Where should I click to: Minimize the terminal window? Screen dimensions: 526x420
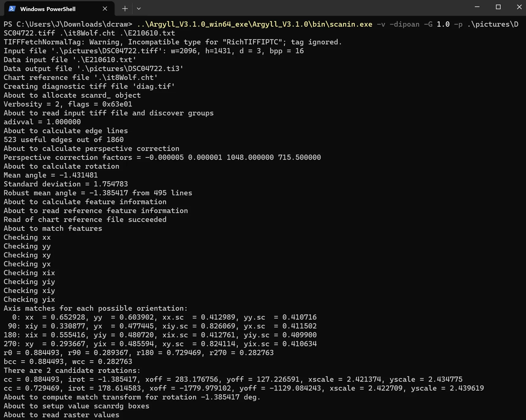[477, 7]
